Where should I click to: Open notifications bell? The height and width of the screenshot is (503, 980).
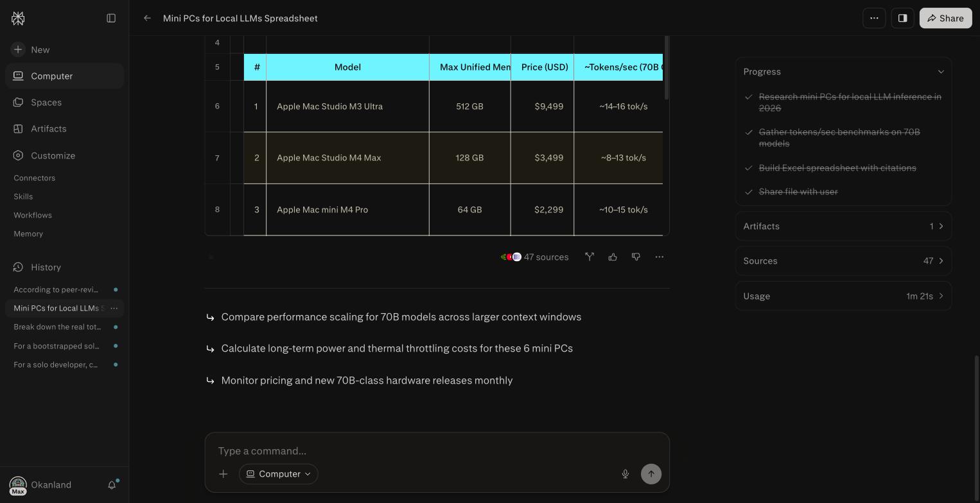(112, 485)
